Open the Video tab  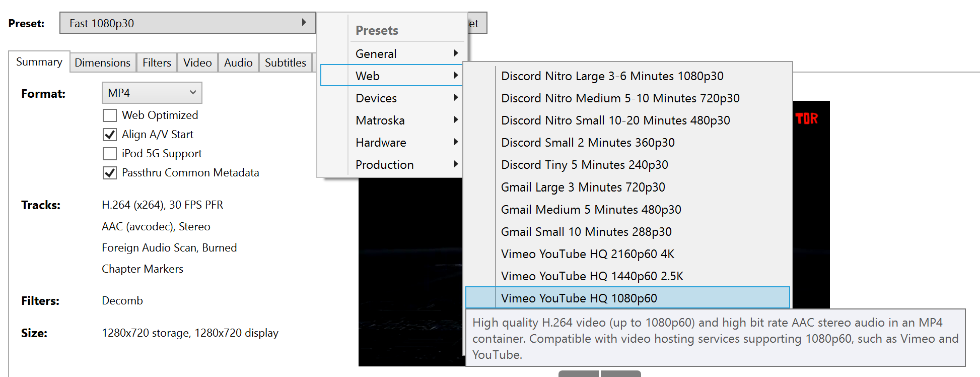197,62
